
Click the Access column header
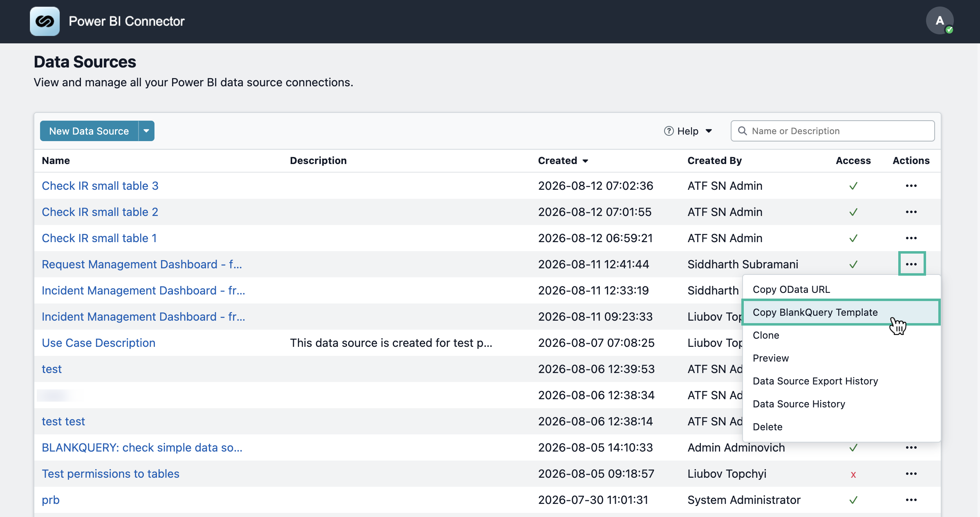(853, 161)
